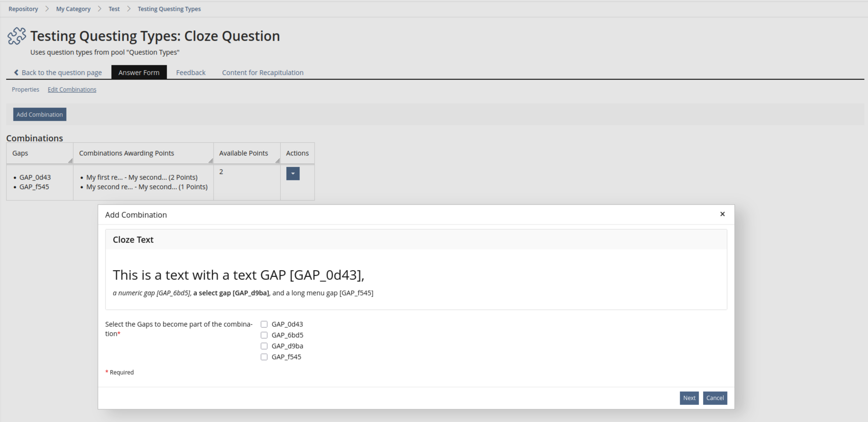
Task: Click the cloze question puzzle icon
Action: point(16,36)
